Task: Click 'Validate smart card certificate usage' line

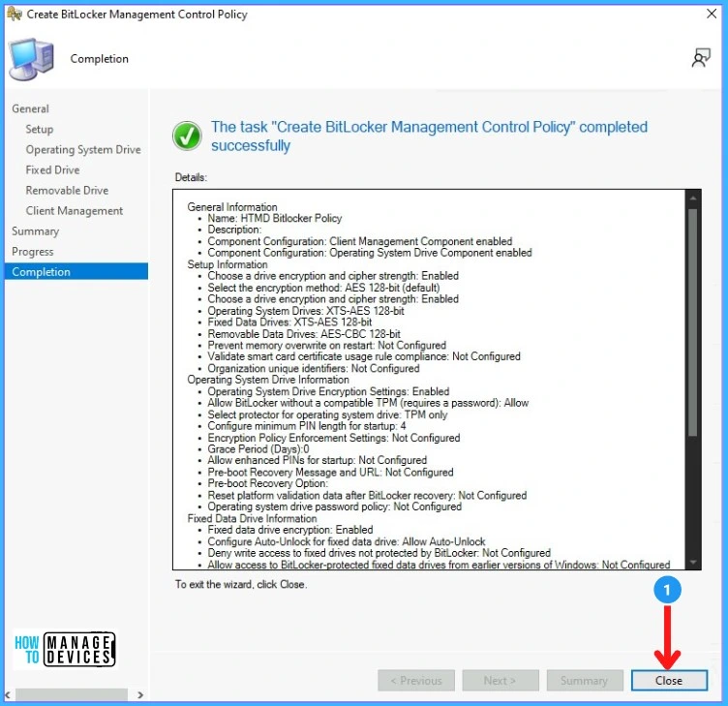Action: click(x=364, y=356)
